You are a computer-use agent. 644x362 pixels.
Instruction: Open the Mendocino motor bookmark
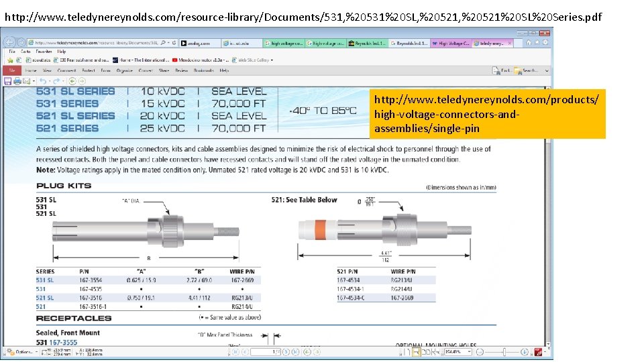click(201, 60)
